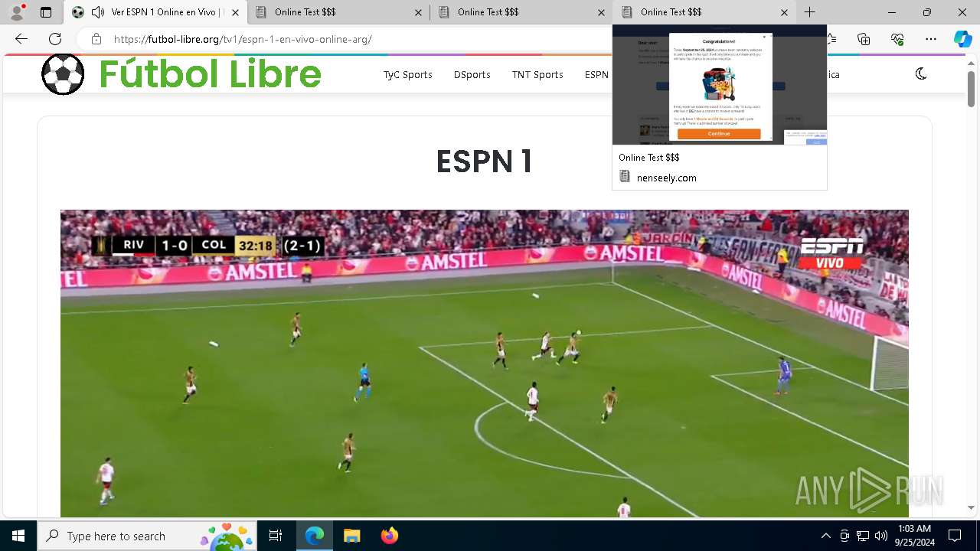Show hidden tray icons chevron

825,536
